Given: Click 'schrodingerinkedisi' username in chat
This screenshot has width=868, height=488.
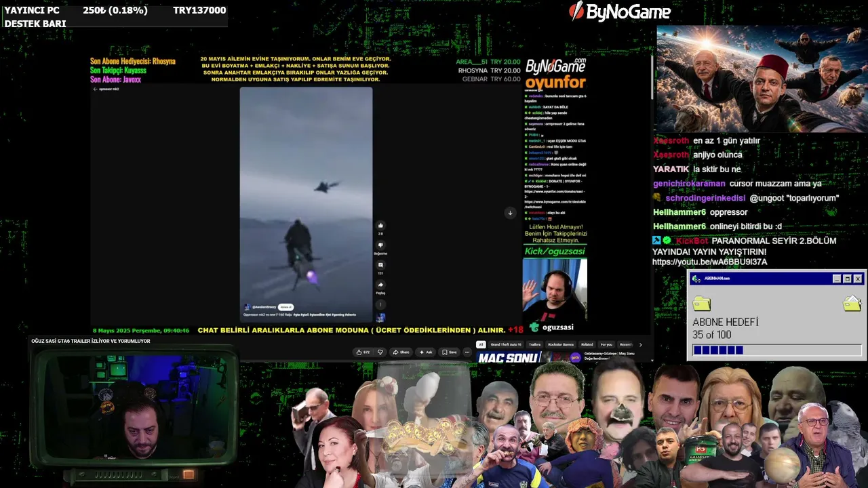Looking at the screenshot, I should (x=705, y=198).
